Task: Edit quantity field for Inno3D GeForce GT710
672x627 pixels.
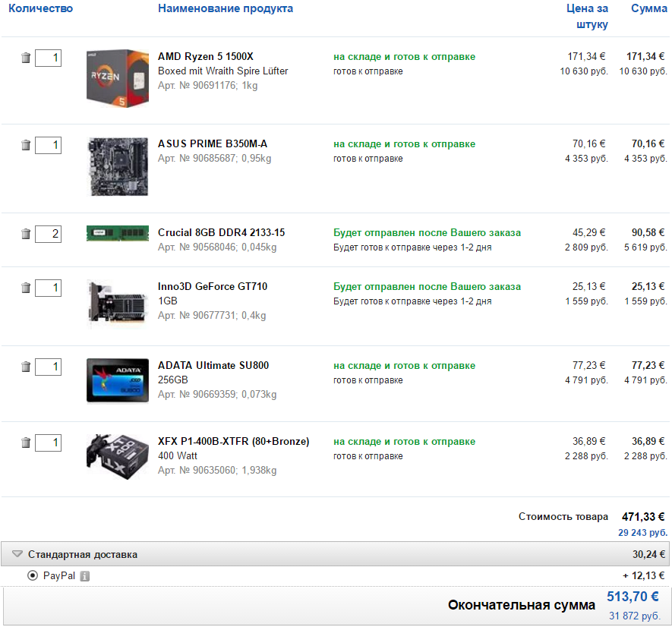Action: click(48, 288)
